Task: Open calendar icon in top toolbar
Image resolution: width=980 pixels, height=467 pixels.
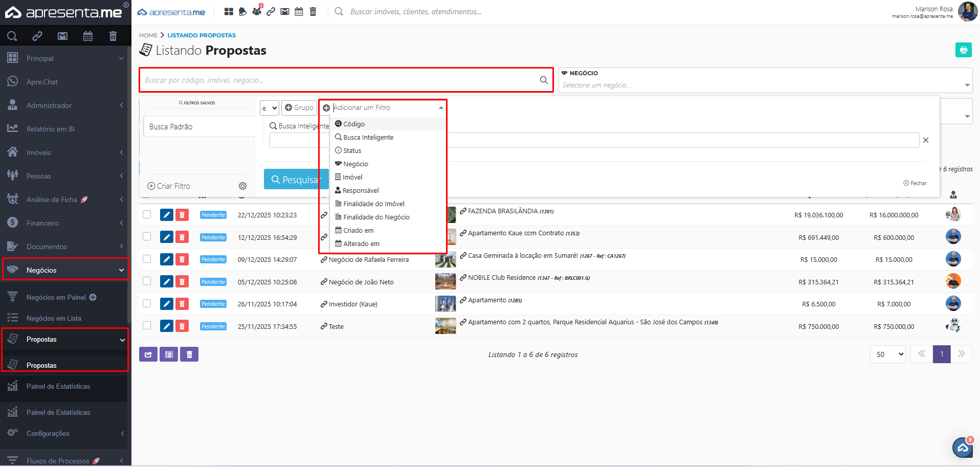Action: (299, 11)
